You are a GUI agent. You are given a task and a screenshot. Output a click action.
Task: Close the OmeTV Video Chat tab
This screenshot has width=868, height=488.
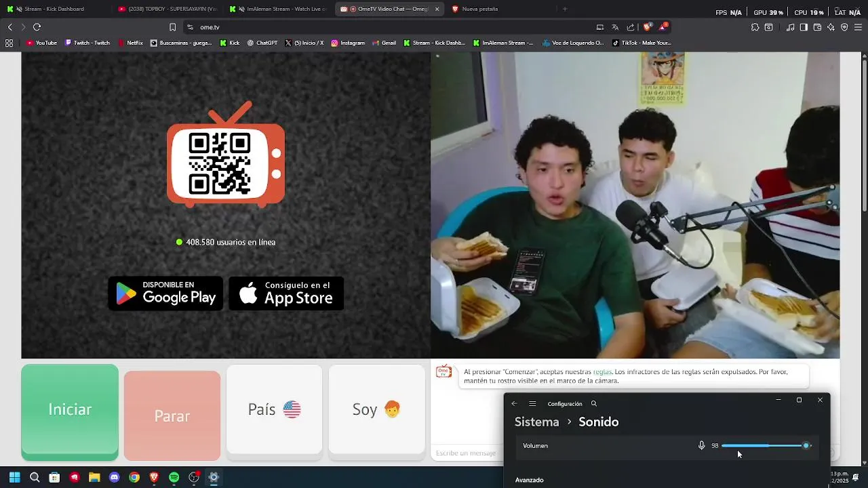(437, 9)
